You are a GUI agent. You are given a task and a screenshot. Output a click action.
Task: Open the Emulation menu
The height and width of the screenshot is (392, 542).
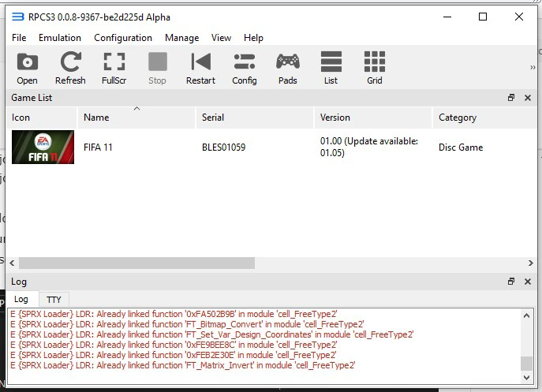(60, 38)
